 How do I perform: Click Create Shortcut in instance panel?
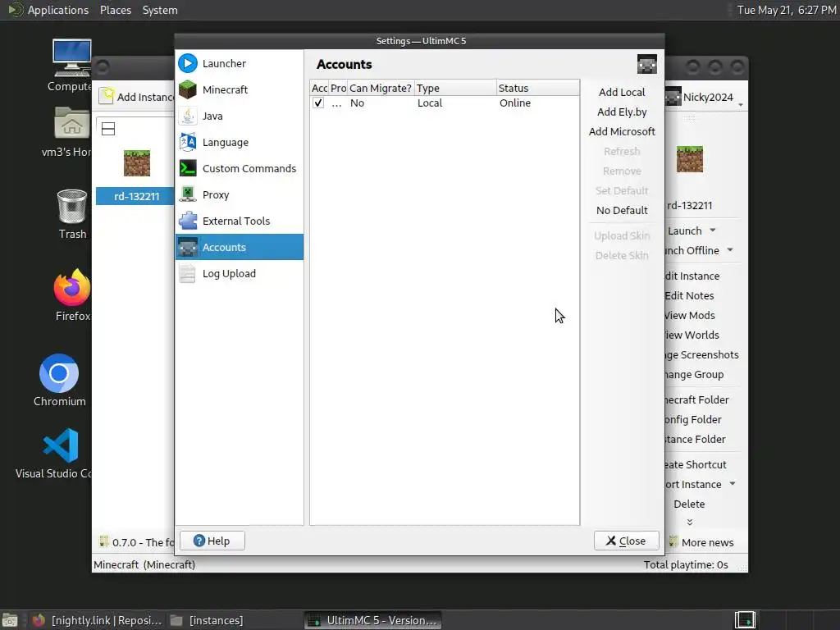[696, 464]
